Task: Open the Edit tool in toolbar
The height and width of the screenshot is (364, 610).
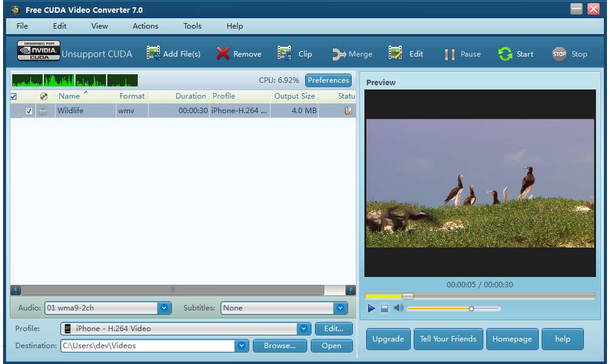Action: click(x=406, y=54)
